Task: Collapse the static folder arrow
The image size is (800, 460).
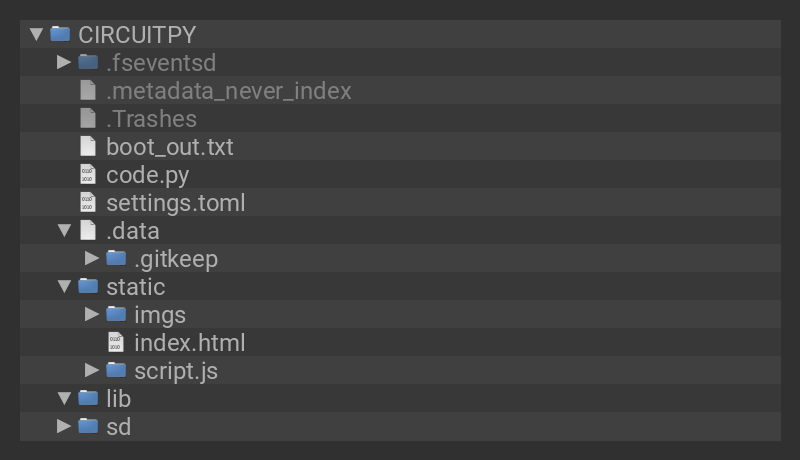Action: (64, 287)
